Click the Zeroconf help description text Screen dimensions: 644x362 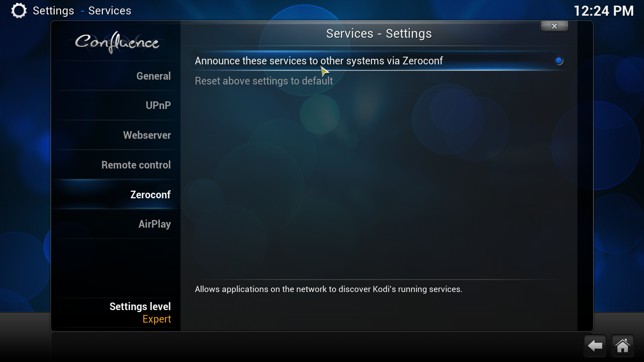pos(328,289)
